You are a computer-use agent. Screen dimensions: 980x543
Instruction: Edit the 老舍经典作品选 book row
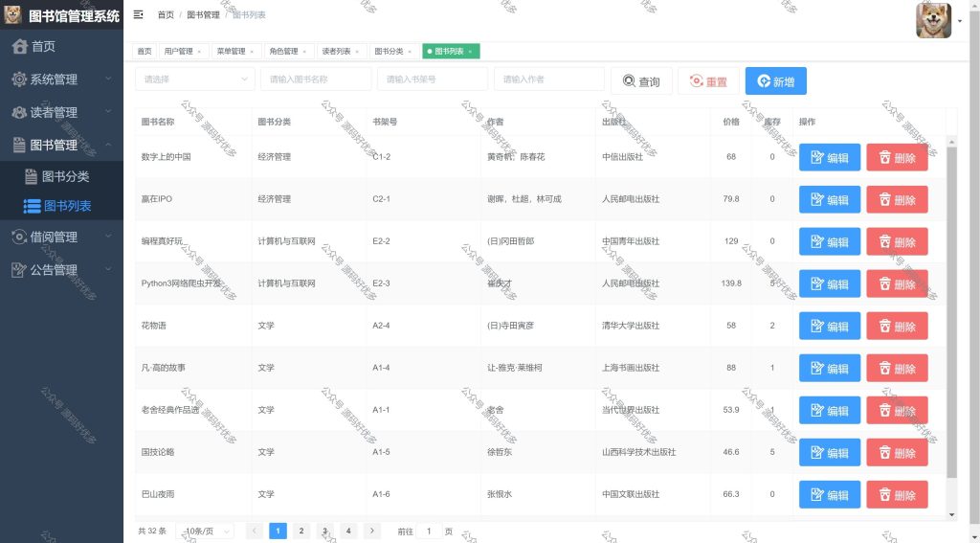point(830,411)
